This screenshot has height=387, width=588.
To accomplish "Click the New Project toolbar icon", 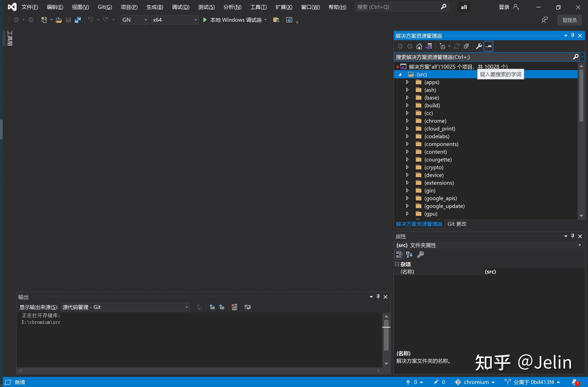I will click(x=44, y=20).
